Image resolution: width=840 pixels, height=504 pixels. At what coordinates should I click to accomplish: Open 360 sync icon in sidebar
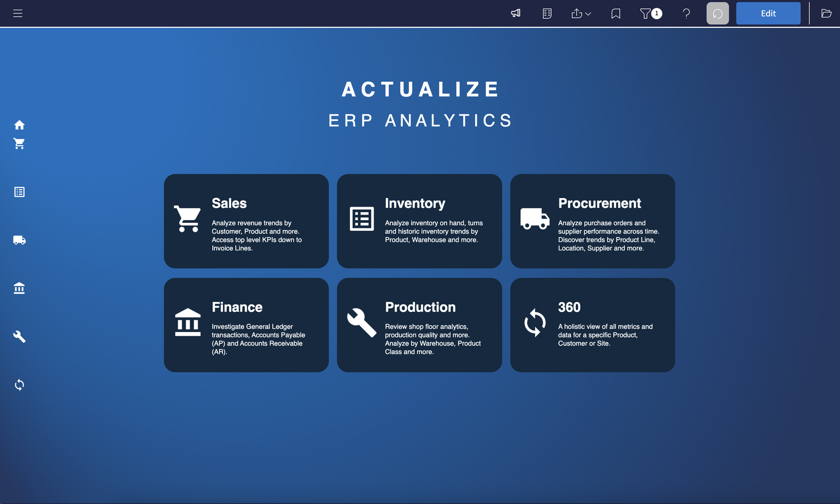pyautogui.click(x=19, y=385)
